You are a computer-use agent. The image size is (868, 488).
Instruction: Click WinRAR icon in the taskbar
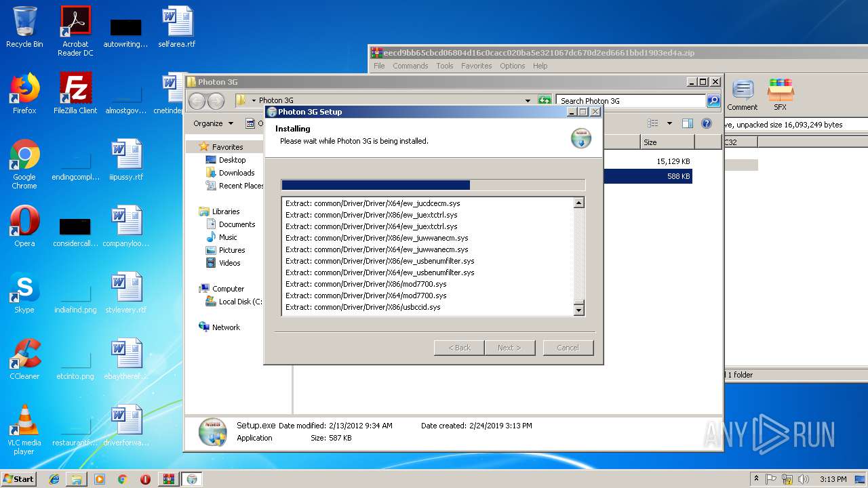pos(167,479)
